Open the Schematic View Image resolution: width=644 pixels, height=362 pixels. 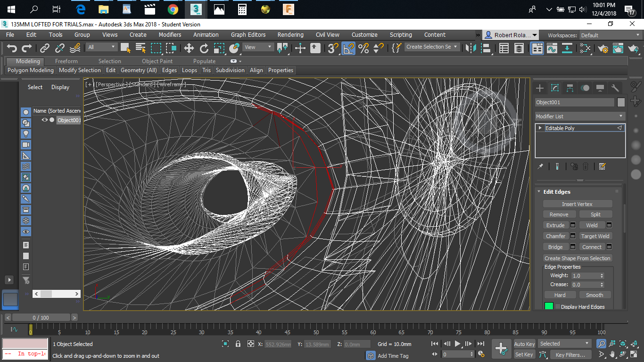tap(585, 48)
